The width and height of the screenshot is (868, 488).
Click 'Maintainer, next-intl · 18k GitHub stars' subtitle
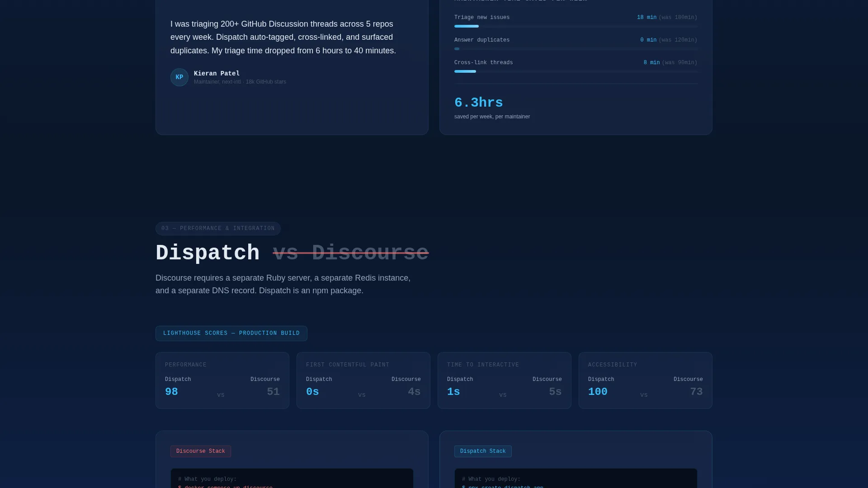(240, 82)
